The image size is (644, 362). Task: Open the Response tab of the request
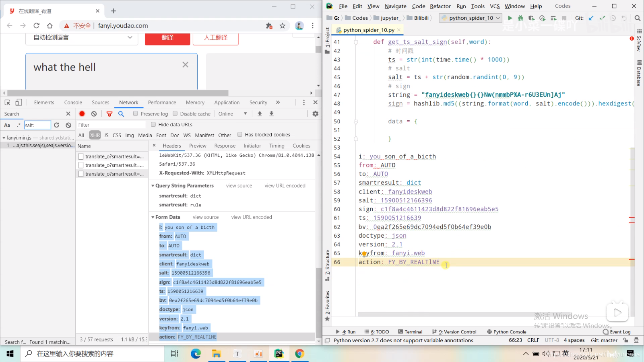[x=225, y=146]
